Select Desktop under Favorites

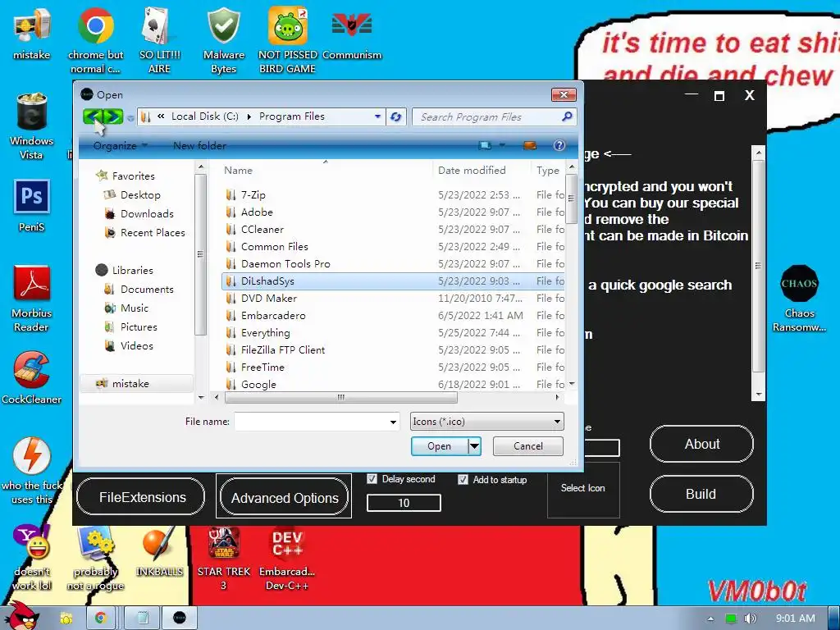tap(139, 195)
